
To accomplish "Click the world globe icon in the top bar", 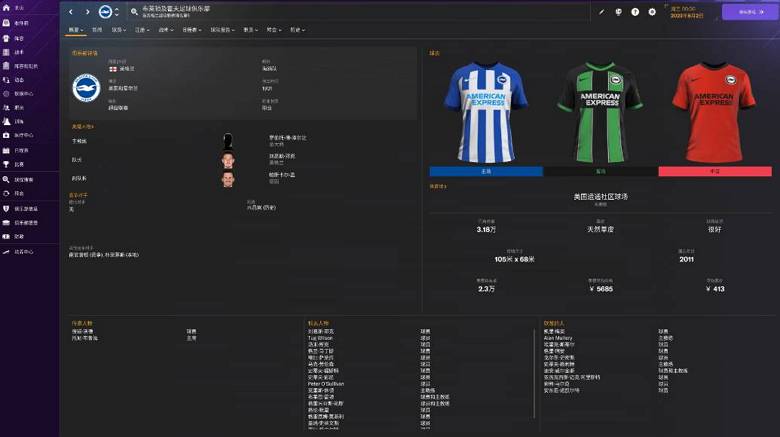I will pos(618,12).
